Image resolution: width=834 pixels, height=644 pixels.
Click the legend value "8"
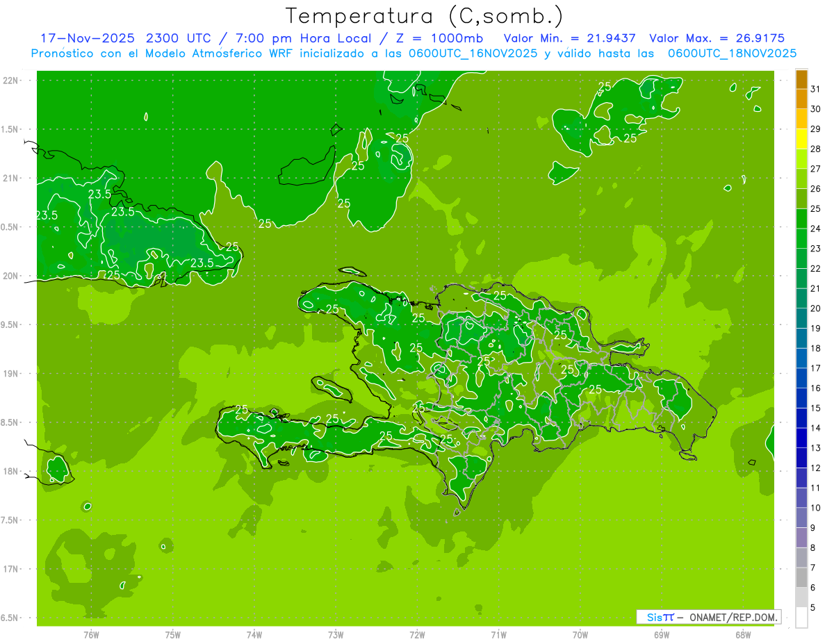pos(812,548)
